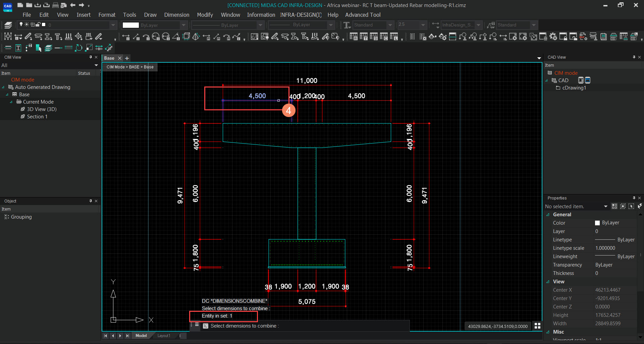Click the table icon marked C

(x=384, y=37)
